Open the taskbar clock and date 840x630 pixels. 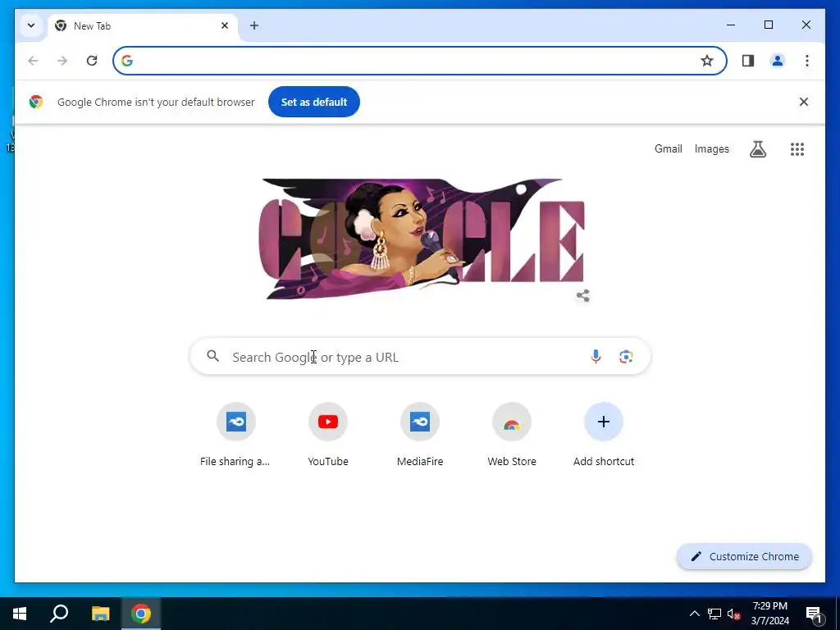click(x=769, y=614)
